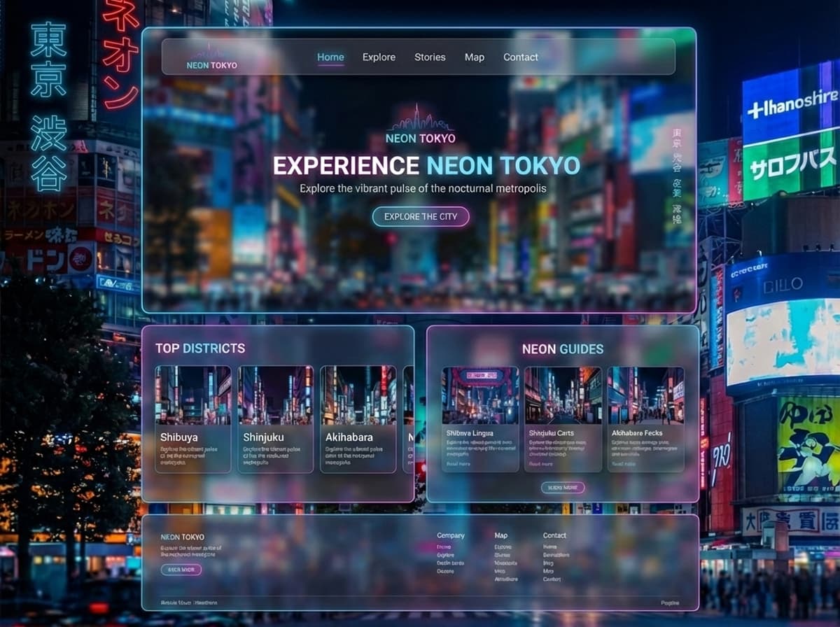Viewport: 840px width, 627px height.
Task: Open the Contact page from the navbar
Action: pyautogui.click(x=521, y=57)
